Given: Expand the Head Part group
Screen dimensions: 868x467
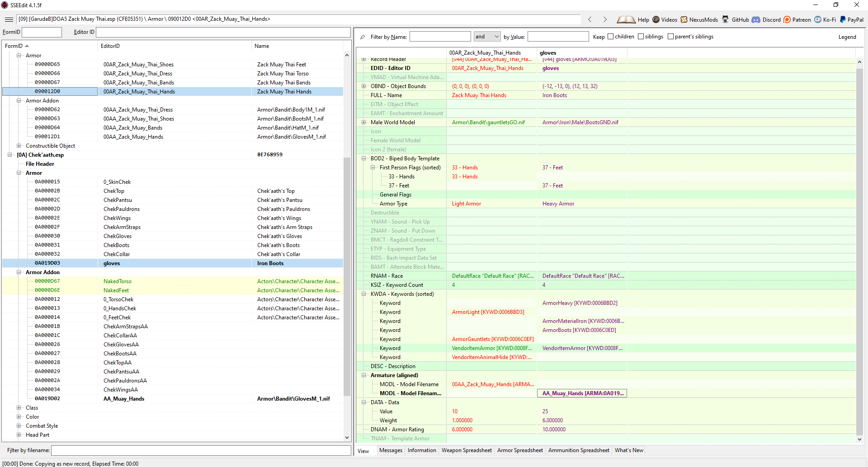Looking at the screenshot, I should click(x=19, y=435).
